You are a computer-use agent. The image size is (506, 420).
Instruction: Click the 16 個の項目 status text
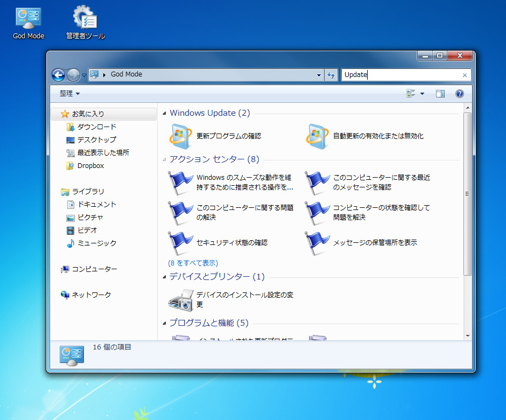pos(111,347)
